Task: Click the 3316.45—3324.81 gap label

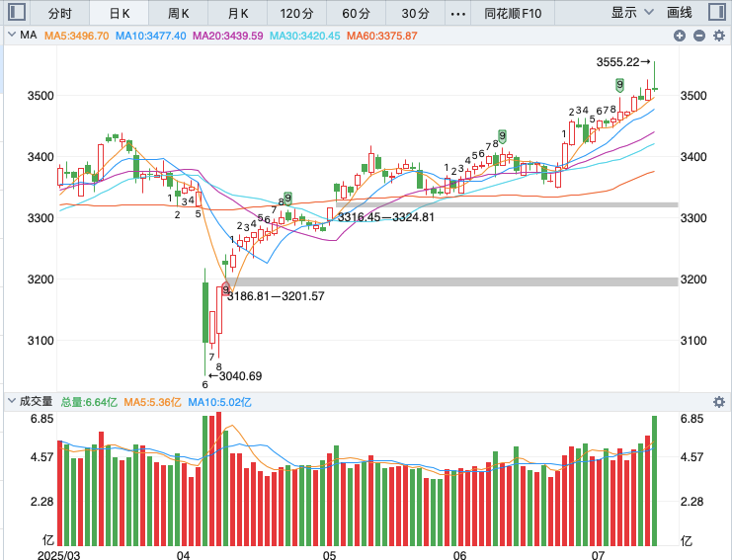Action: pos(386,217)
